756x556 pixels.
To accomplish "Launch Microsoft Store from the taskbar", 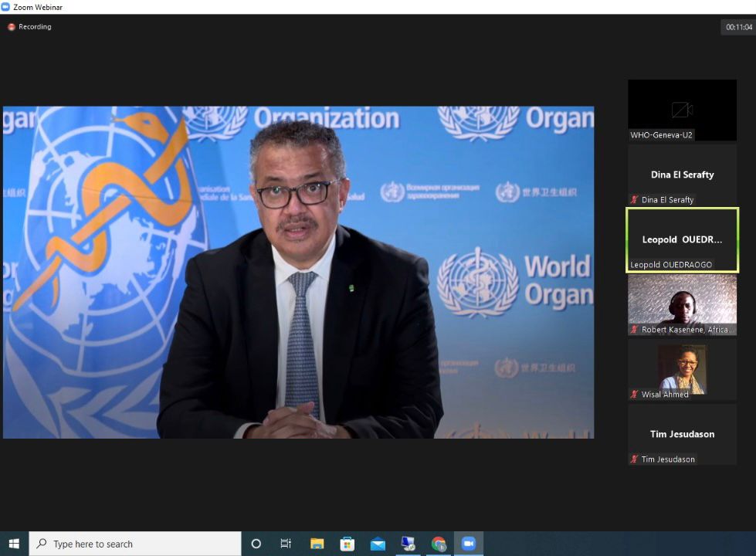I will 347,544.
